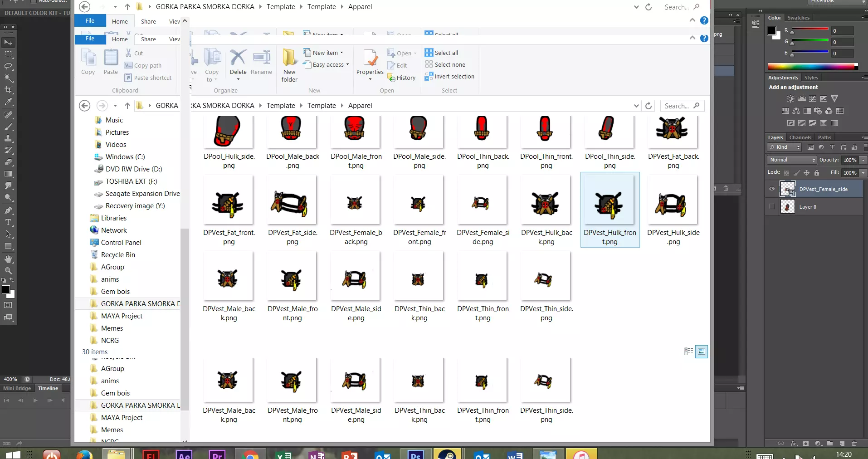Image resolution: width=868 pixels, height=459 pixels.
Task: Switch to the details list view
Action: [688, 352]
